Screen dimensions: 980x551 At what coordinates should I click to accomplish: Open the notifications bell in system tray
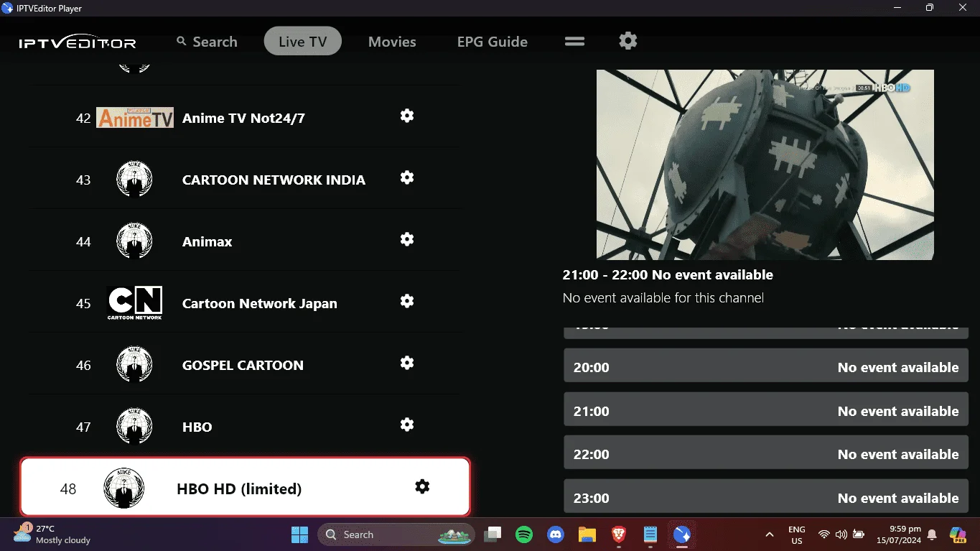[932, 534]
